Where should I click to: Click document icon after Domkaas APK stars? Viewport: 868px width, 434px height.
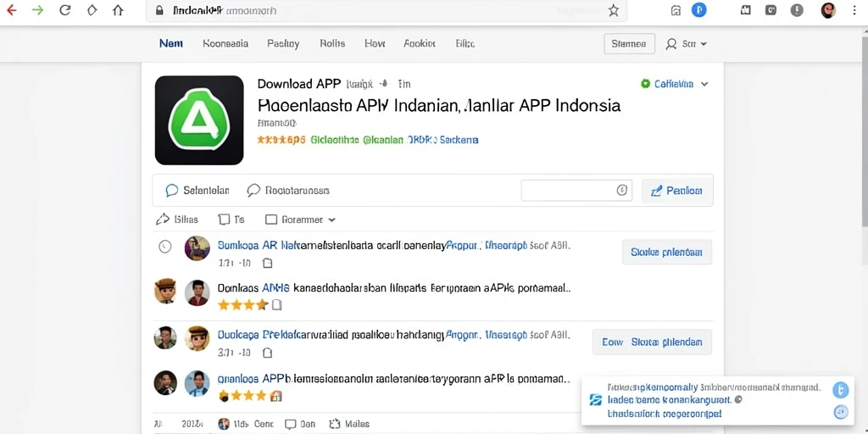point(277,304)
